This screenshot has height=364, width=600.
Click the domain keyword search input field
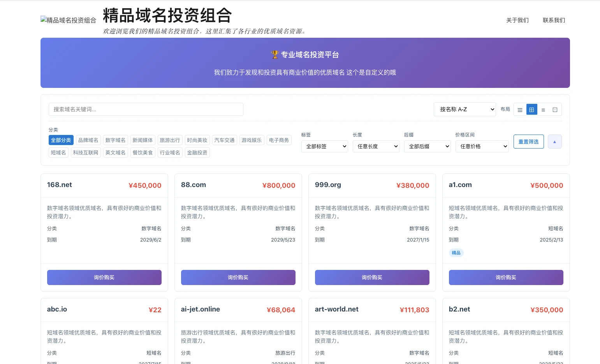(146, 109)
